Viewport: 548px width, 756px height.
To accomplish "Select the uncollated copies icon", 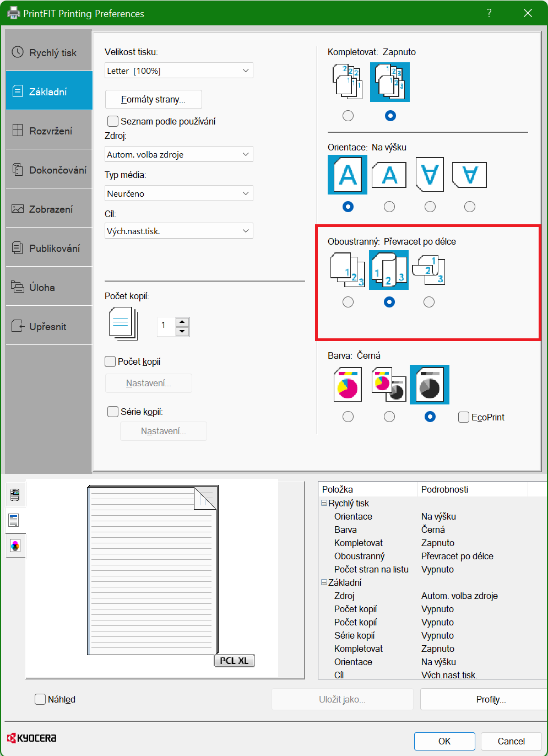I will point(348,82).
